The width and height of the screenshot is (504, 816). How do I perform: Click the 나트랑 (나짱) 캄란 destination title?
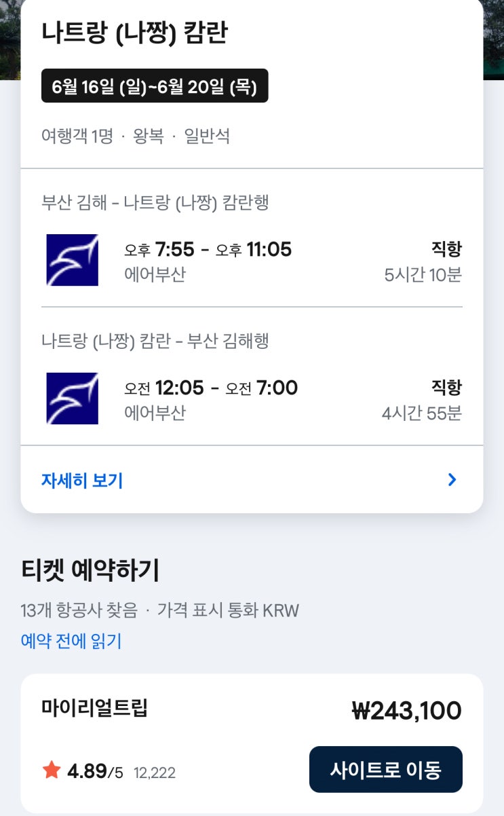click(x=134, y=33)
